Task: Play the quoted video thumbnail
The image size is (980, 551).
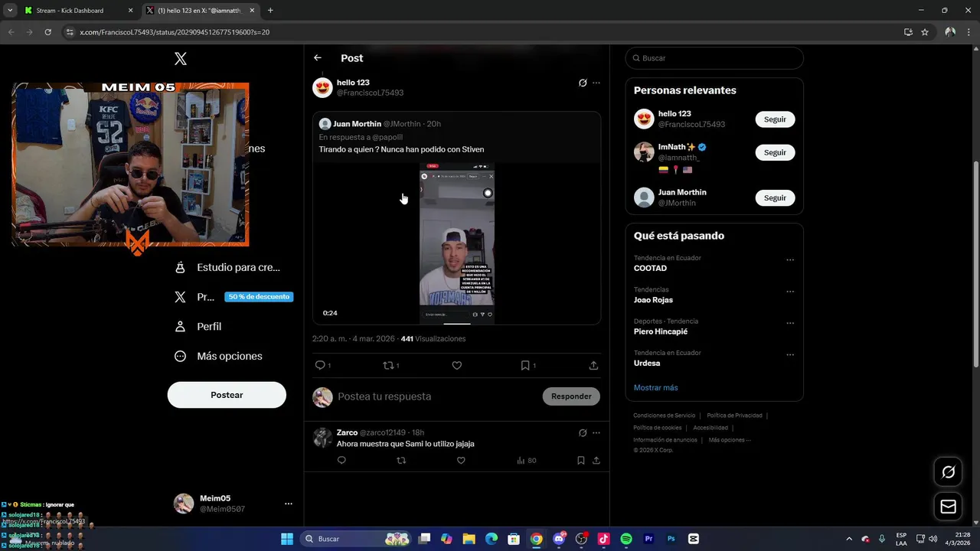Action: tap(457, 243)
